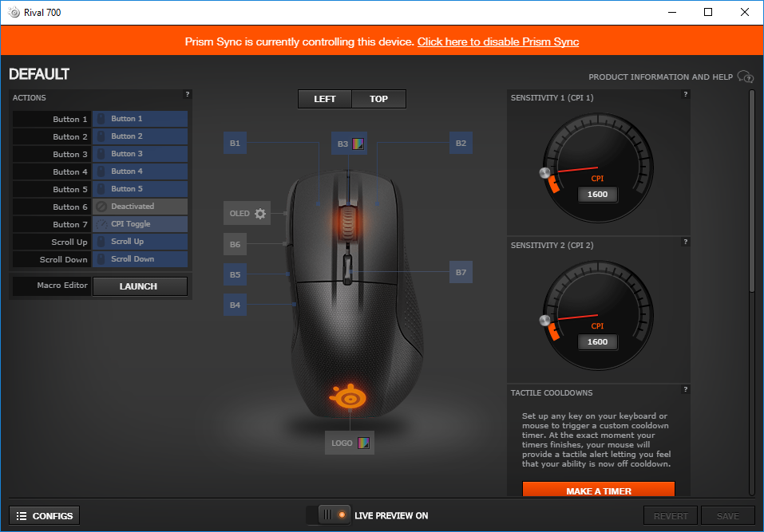Image resolution: width=764 pixels, height=532 pixels.
Task: Click the Deactivated icon for Button 6
Action: [101, 207]
